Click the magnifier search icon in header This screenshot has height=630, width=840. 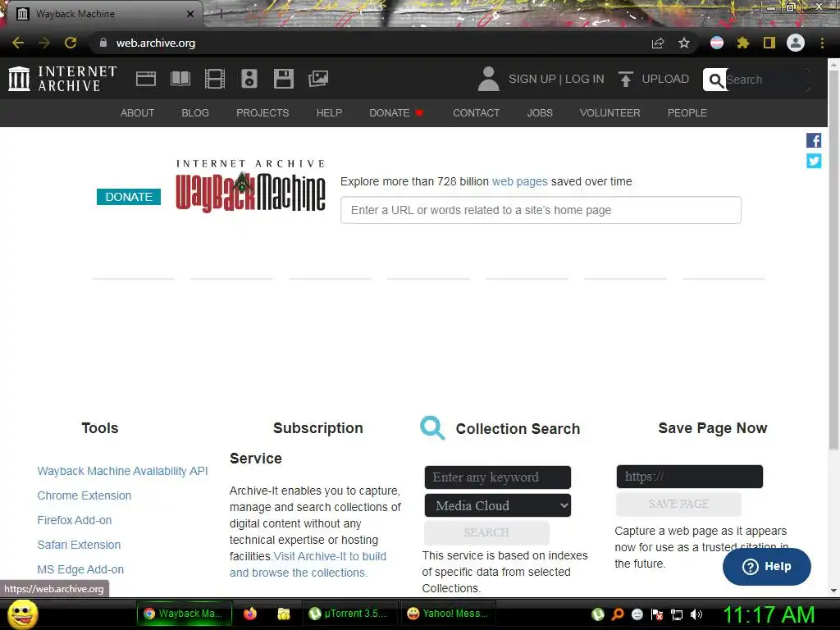pyautogui.click(x=715, y=80)
